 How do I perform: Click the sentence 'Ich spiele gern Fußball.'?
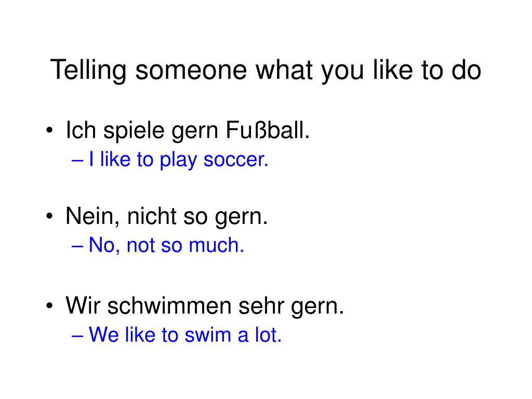[x=188, y=130]
